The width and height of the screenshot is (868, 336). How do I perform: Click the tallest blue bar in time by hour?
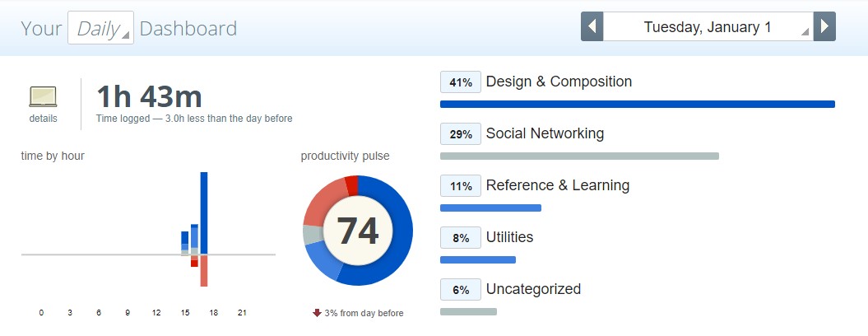[204, 213]
